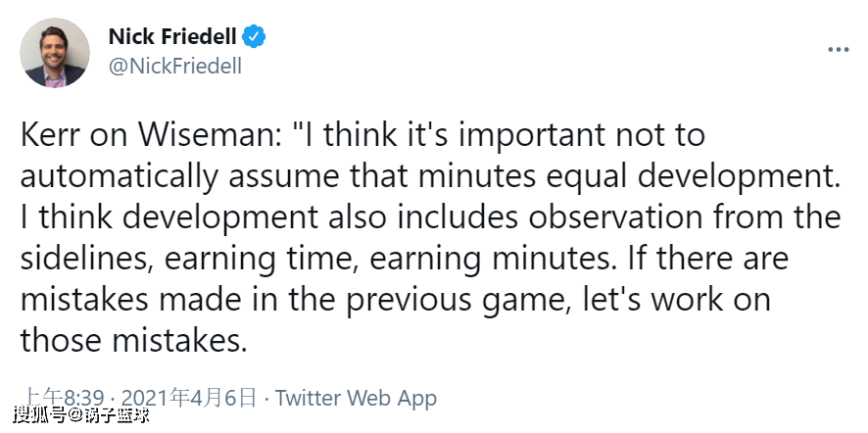Open Nick Friedell's profile photo
The image size is (868, 433).
55,53
